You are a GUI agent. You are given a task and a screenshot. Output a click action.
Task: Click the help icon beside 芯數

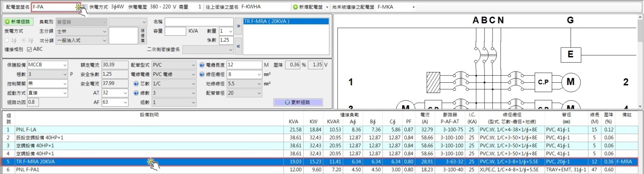(x=136, y=84)
